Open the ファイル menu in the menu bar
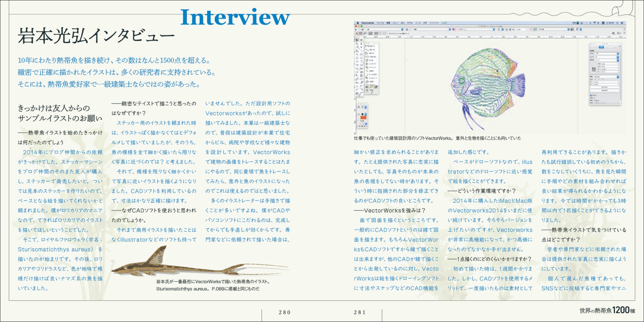This screenshot has height=322, width=644. point(380,23)
